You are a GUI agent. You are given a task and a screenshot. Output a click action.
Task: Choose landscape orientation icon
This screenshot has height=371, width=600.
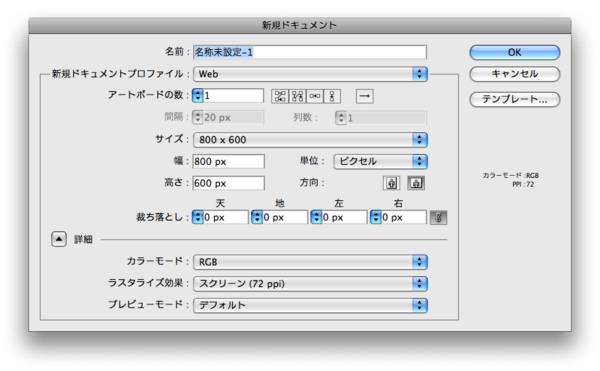coord(416,183)
